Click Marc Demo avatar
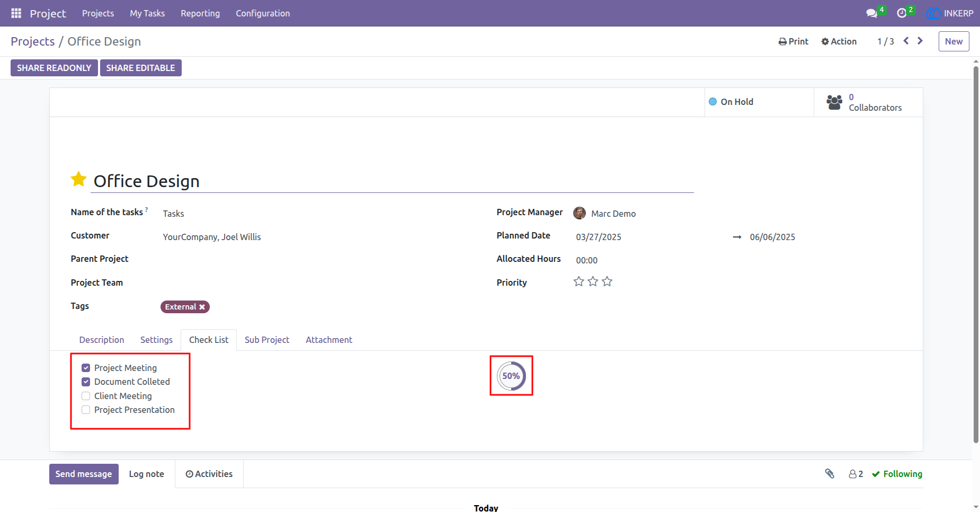 (x=580, y=213)
